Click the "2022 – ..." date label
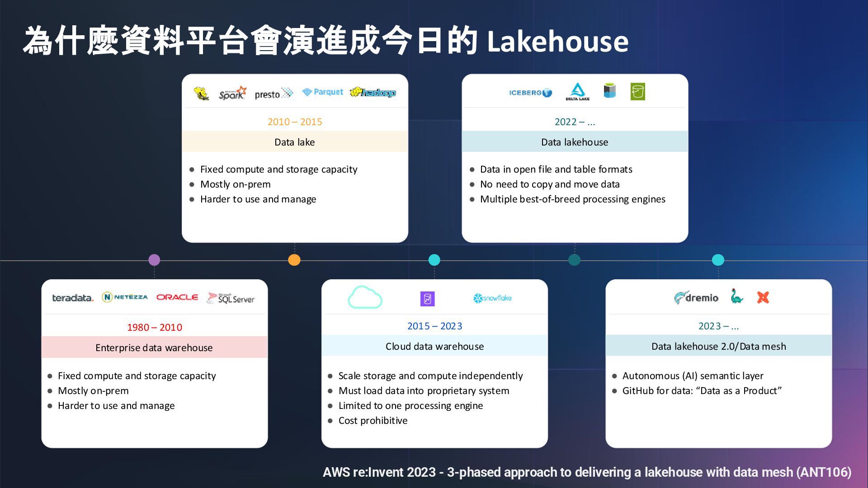The height and width of the screenshot is (488, 868). tap(575, 122)
